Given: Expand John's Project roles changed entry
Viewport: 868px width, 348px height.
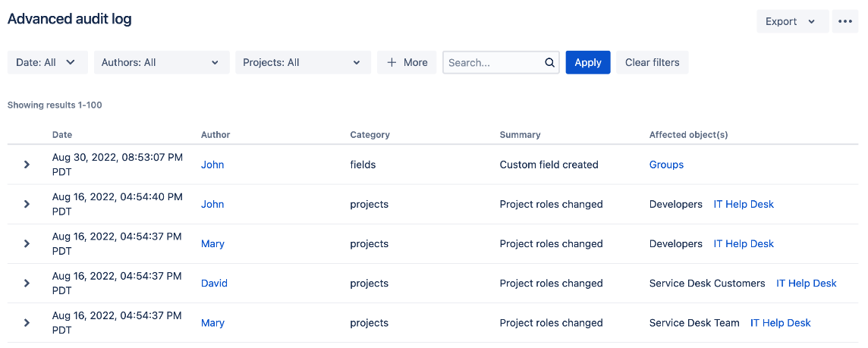Looking at the screenshot, I should point(26,204).
